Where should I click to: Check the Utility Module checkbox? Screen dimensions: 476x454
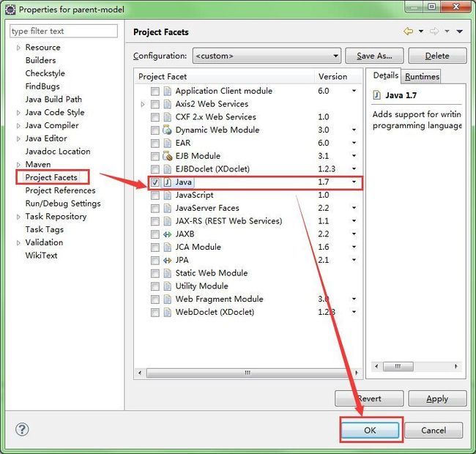155,286
